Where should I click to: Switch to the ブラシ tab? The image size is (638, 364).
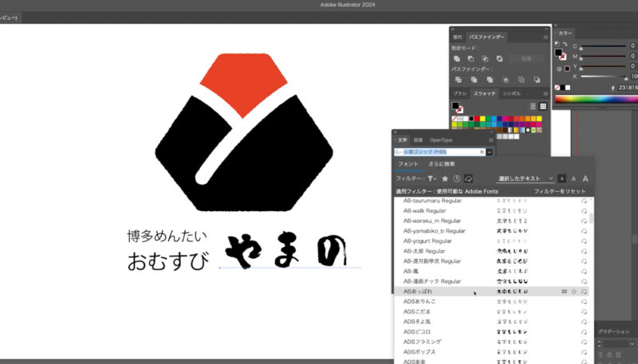(460, 94)
